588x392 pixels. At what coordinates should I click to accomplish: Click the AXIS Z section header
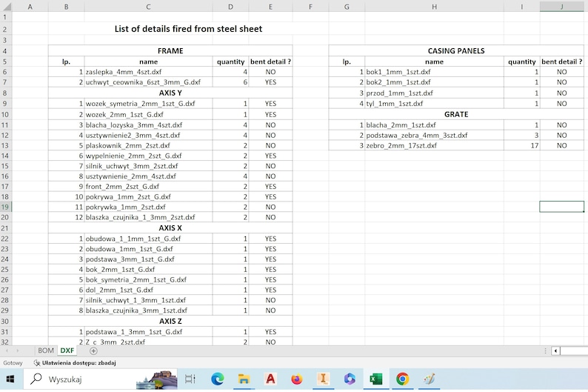[170, 321]
